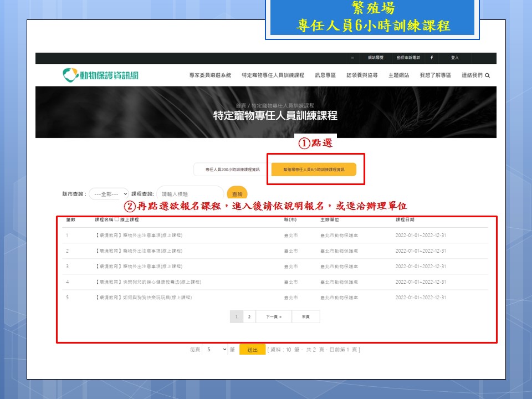Open the Facebook icon in top bar

click(432, 58)
